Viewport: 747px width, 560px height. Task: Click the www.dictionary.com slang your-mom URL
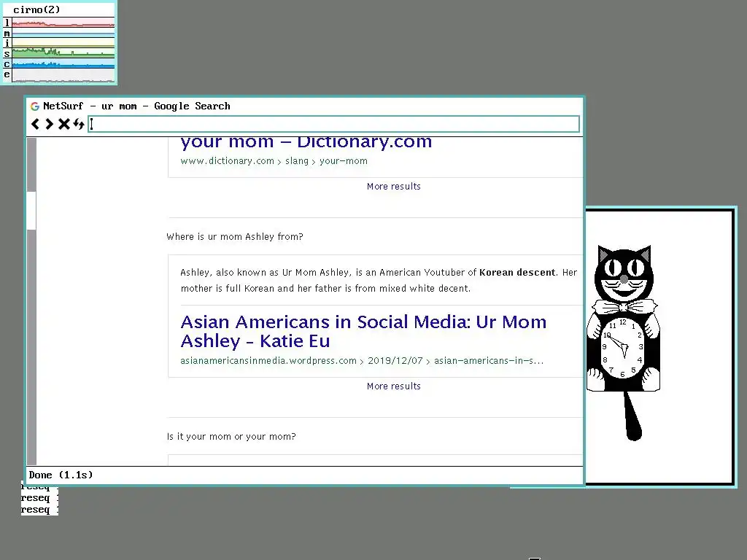(x=274, y=161)
